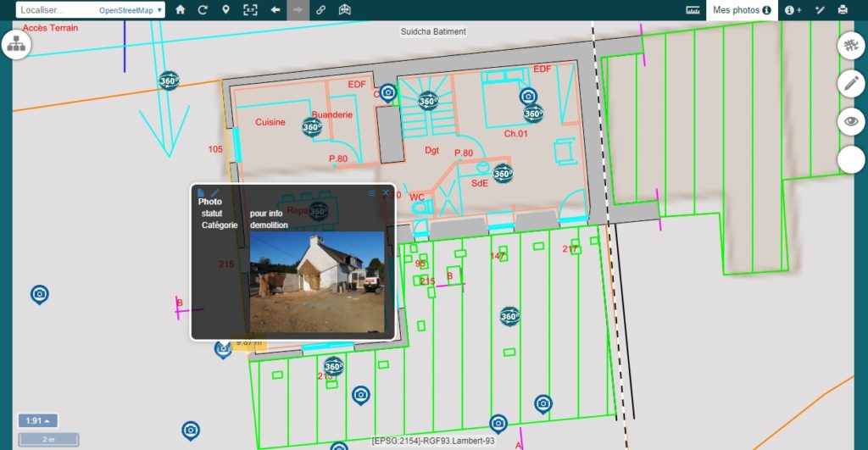
Task: Open the 360° marker on the Accès Terrain path
Action: (x=169, y=81)
